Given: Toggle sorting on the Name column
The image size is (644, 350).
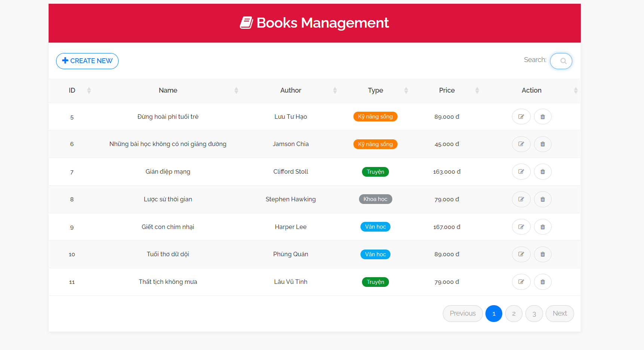Looking at the screenshot, I should pos(168,90).
